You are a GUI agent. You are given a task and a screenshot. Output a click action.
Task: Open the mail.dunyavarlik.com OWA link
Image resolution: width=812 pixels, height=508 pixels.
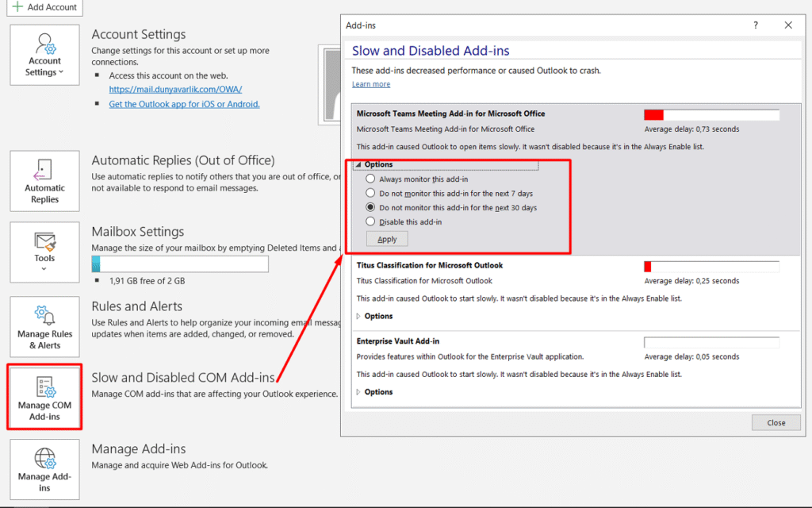[175, 90]
